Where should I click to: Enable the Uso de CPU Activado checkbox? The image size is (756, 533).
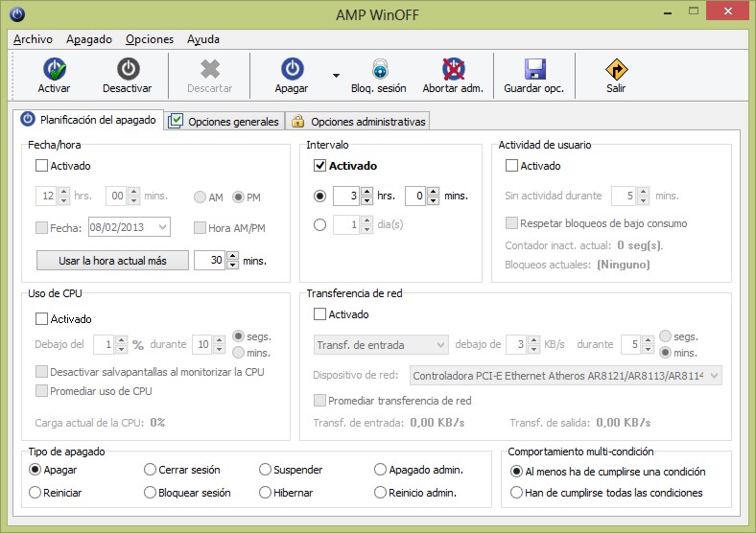click(42, 319)
